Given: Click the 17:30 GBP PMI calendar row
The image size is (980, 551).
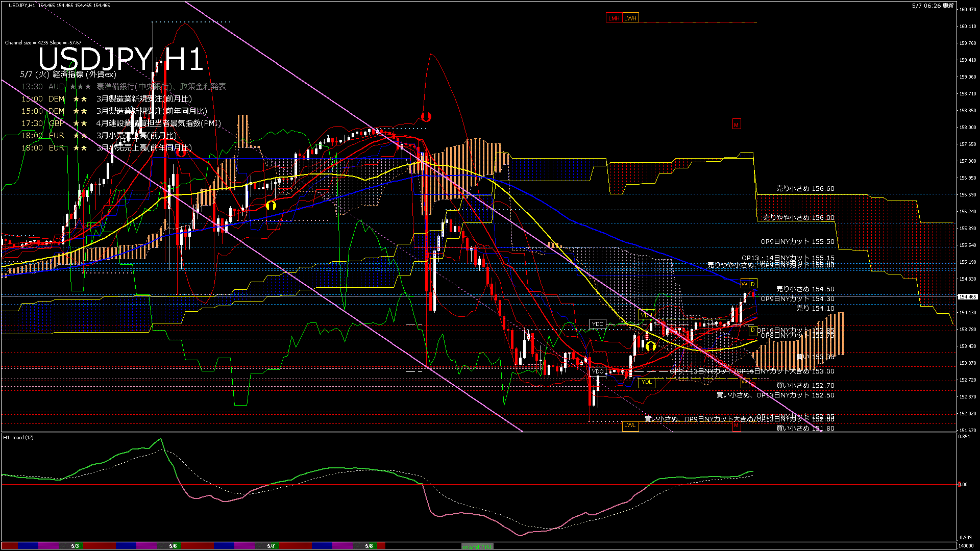Looking at the screenshot, I should point(121,123).
